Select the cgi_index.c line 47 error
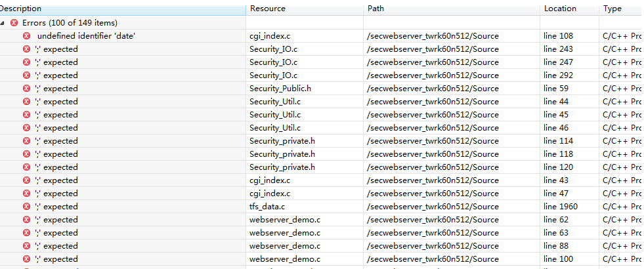This screenshot has width=644, height=269. pos(269,194)
